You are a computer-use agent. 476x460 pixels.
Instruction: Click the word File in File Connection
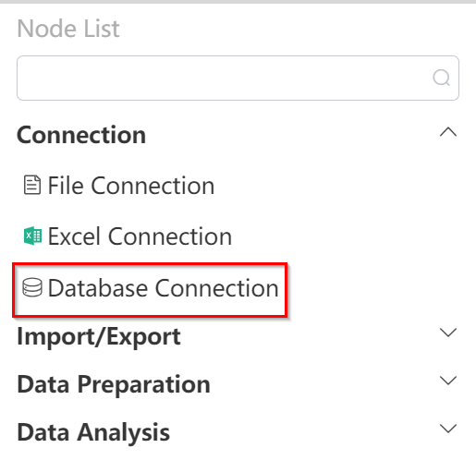pos(66,186)
